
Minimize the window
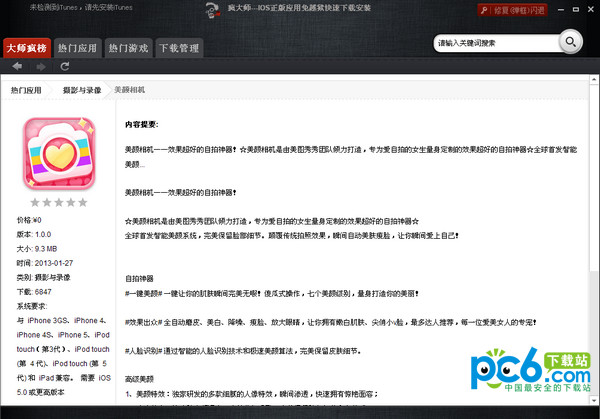click(561, 10)
